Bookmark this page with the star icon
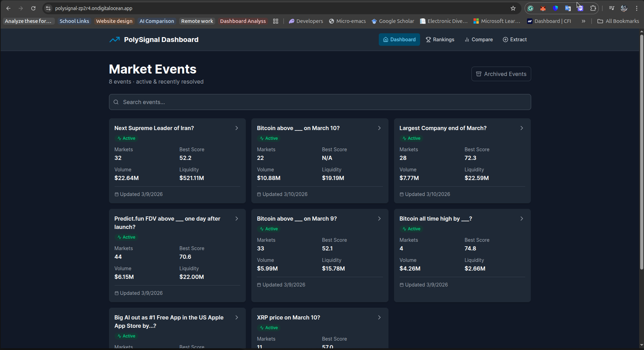This screenshot has height=350, width=644. [x=513, y=8]
